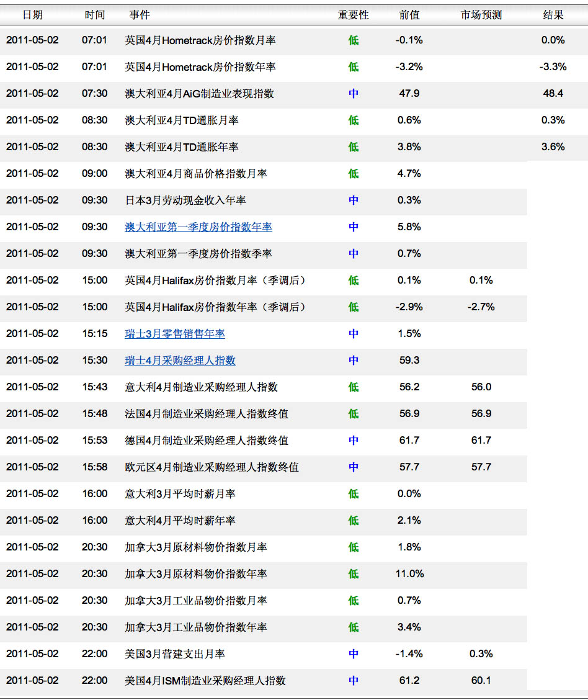Click the 事件 column header
Screen dimensions: 588x700
tap(139, 15)
